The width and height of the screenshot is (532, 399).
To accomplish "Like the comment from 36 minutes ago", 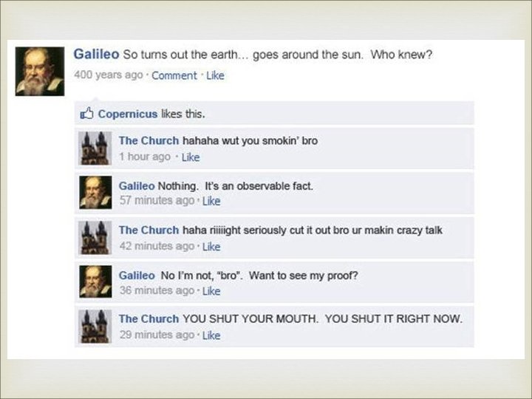I will (211, 291).
